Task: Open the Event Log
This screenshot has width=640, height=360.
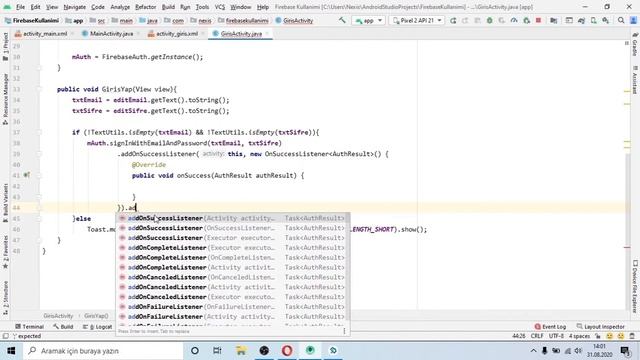Action: pyautogui.click(x=550, y=327)
